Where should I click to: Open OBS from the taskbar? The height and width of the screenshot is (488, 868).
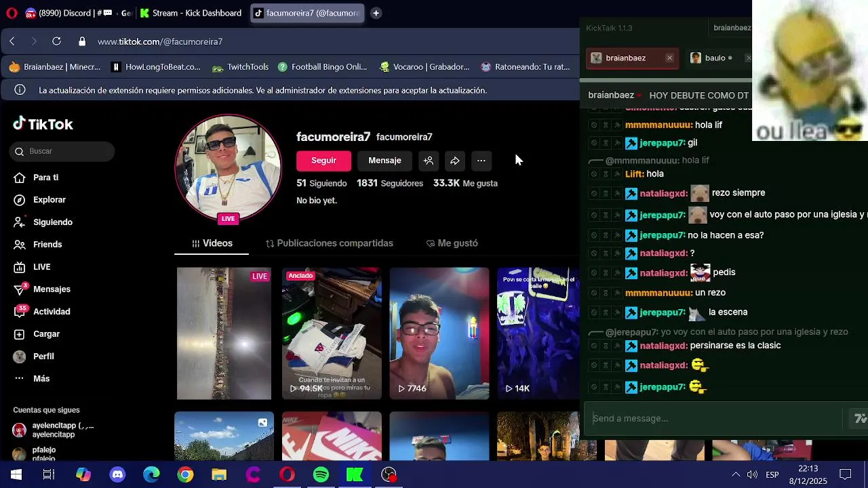pyautogui.click(x=389, y=474)
